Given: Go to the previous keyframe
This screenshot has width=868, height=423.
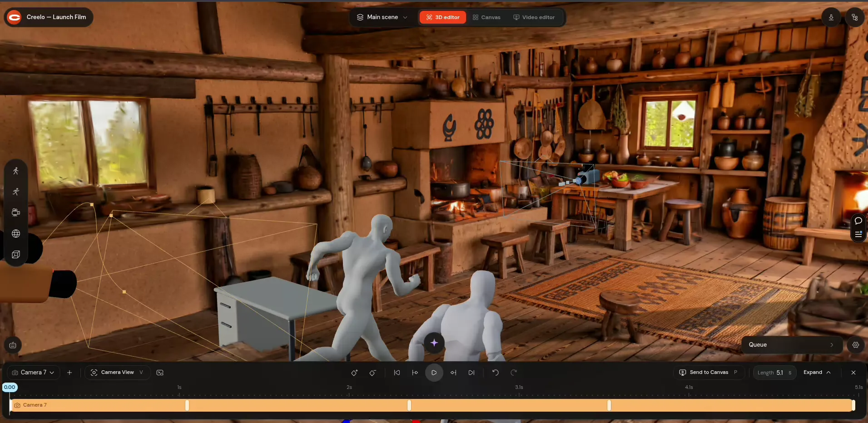Looking at the screenshot, I should 415,373.
